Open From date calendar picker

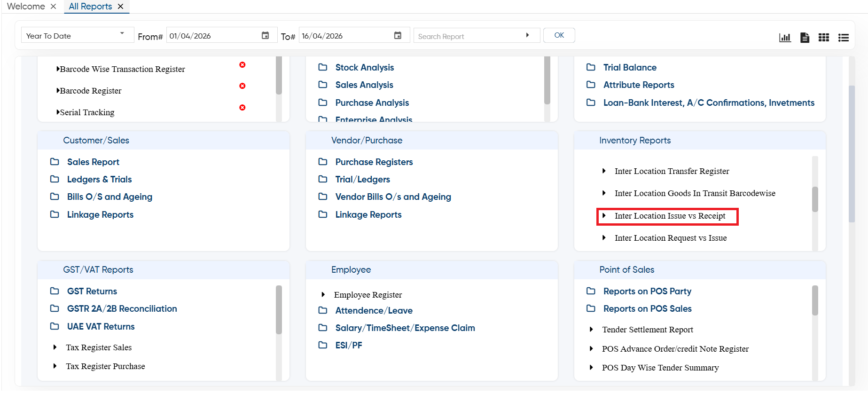point(265,35)
